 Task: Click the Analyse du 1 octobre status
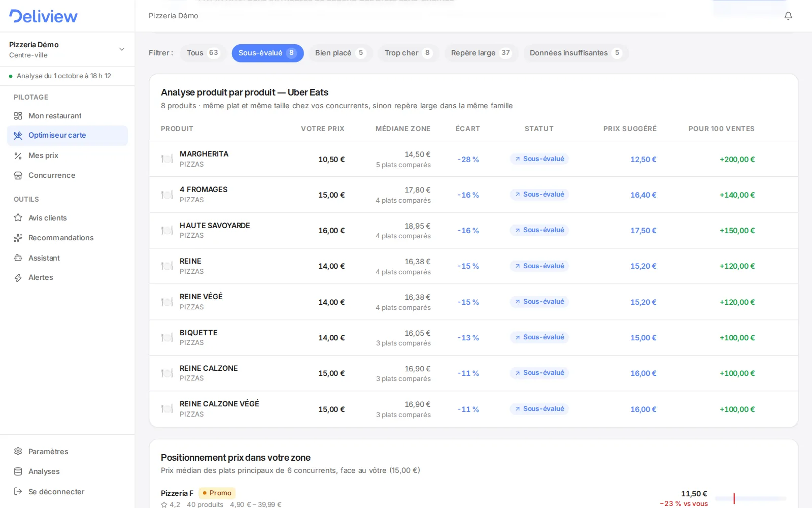[64, 76]
